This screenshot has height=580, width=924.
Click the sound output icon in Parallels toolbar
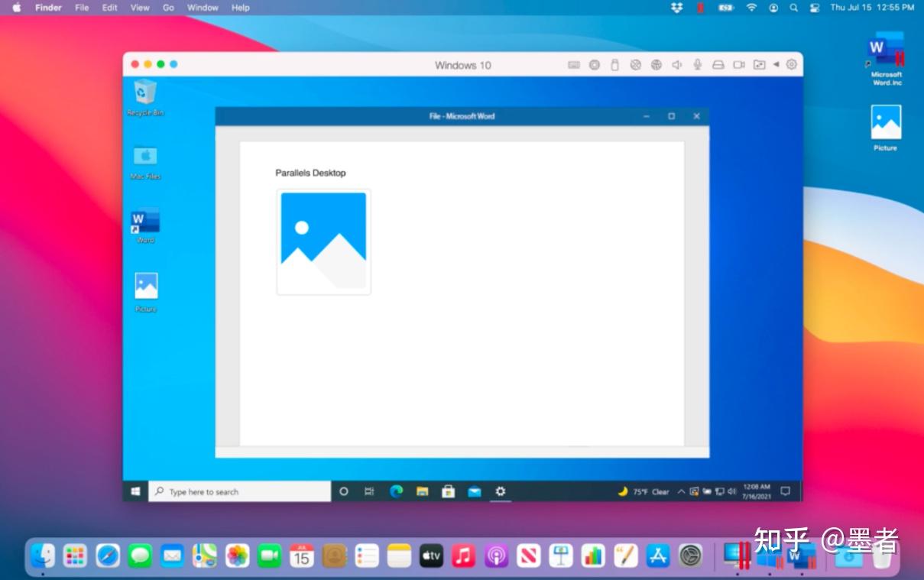click(x=676, y=65)
